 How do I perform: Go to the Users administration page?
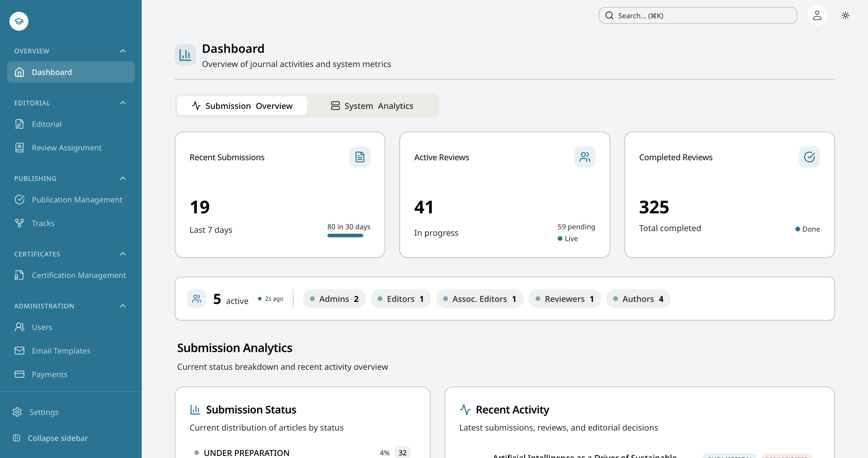pyautogui.click(x=71, y=327)
